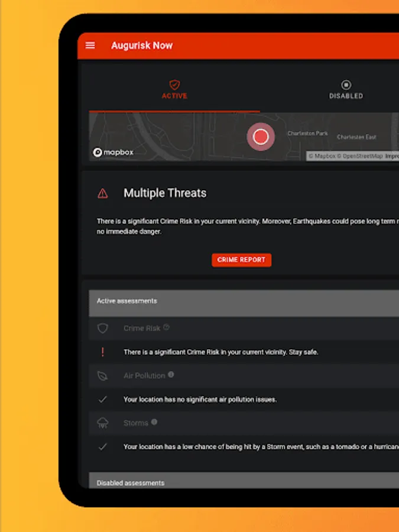Click the red exclamation crime alert icon

pyautogui.click(x=102, y=352)
